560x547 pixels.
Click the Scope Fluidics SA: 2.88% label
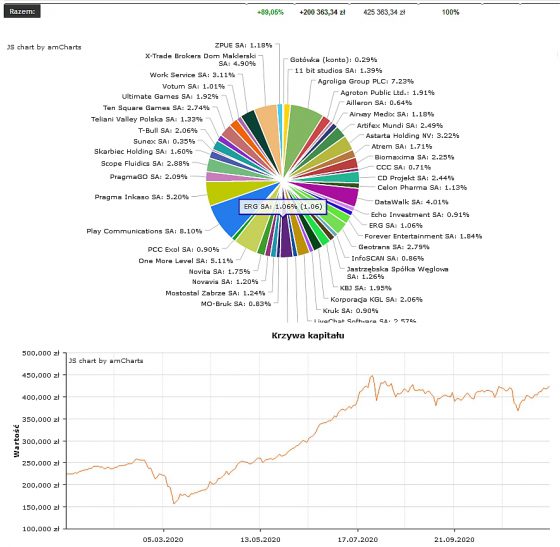[145, 164]
